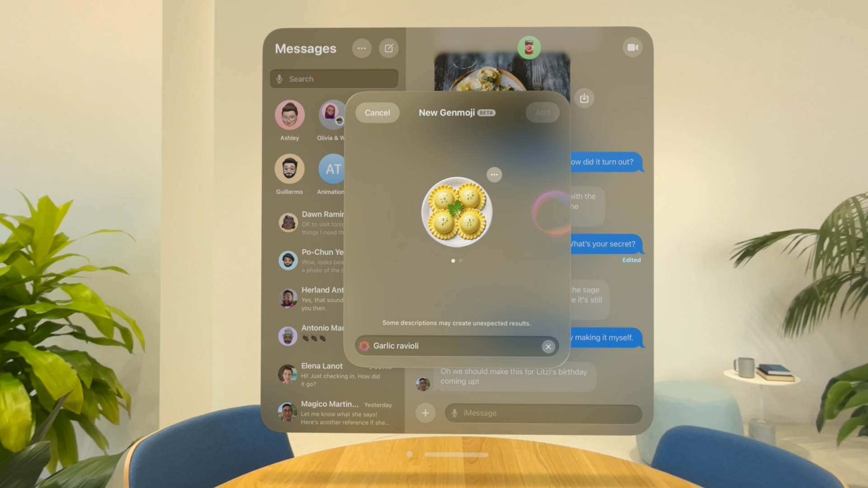The width and height of the screenshot is (868, 488).
Task: Select the second Genmoji variation dot indicator
Action: 461,260
